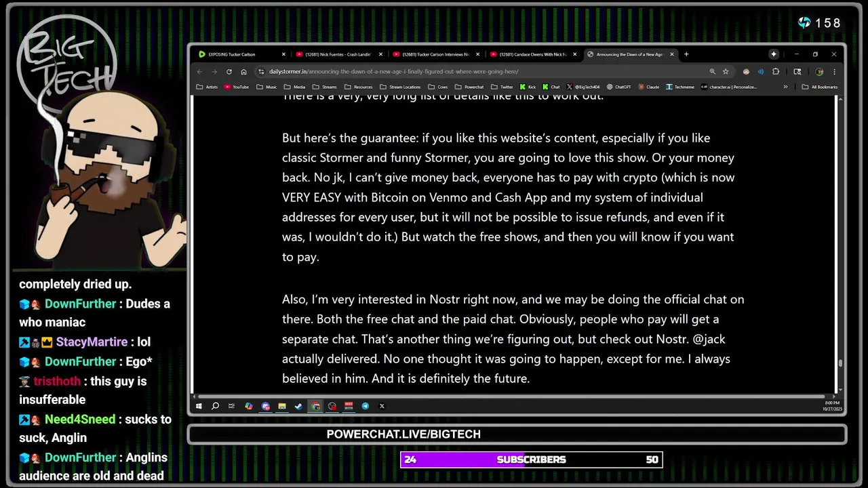Open the side panel icon in toolbar

tap(797, 71)
